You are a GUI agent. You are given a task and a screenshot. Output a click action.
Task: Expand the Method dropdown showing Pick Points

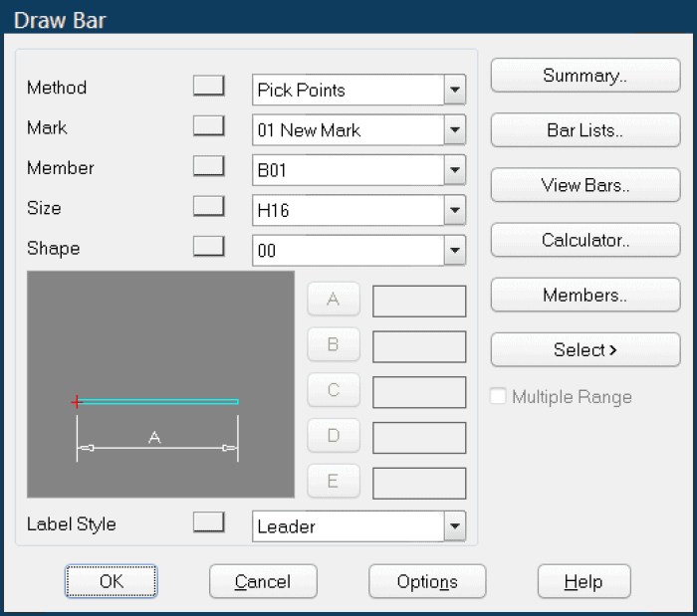pyautogui.click(x=455, y=90)
